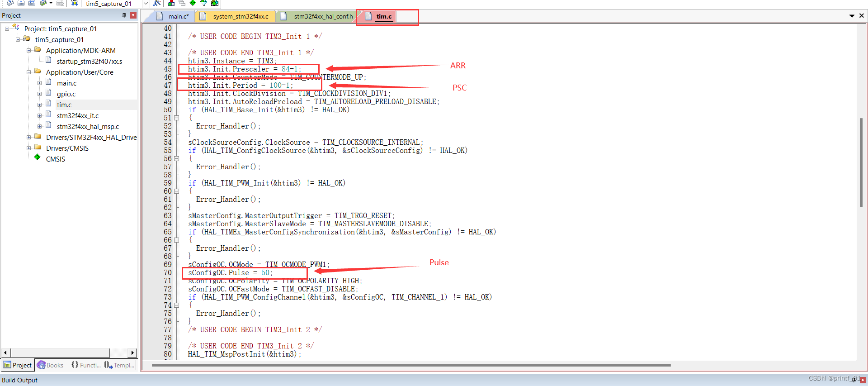Select stm32f4xx_hal_msp.c in project tree
The height and width of the screenshot is (386, 868).
coord(88,126)
